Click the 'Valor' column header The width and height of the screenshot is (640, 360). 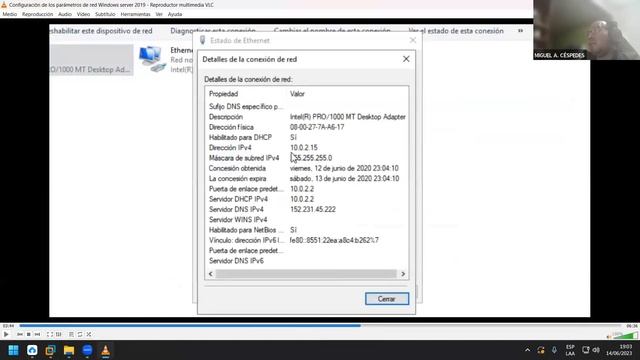297,94
